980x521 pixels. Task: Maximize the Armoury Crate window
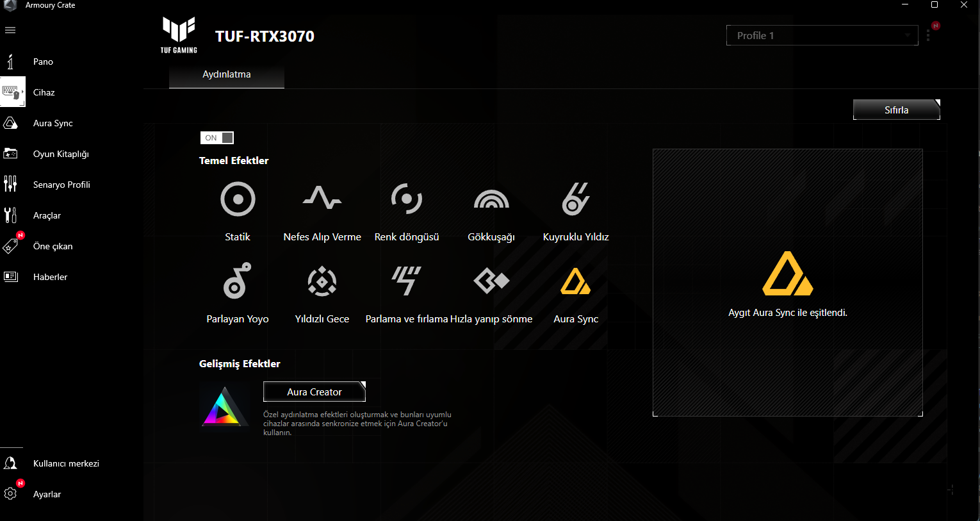[x=935, y=5]
